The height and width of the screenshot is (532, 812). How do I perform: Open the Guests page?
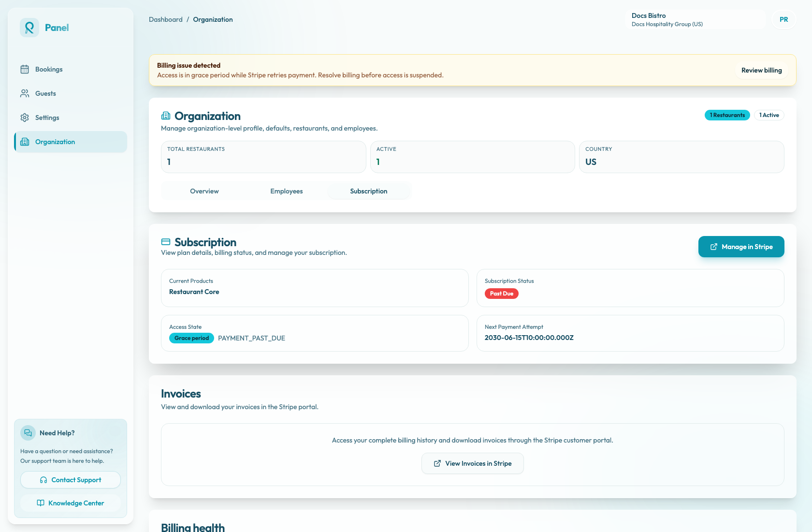tap(71, 93)
